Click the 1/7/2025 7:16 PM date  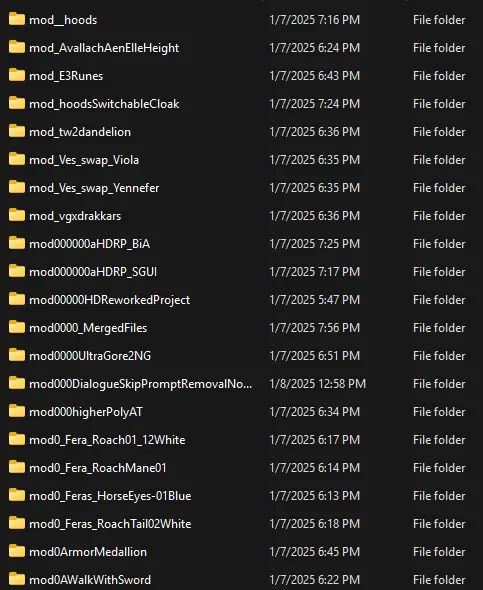(x=315, y=20)
